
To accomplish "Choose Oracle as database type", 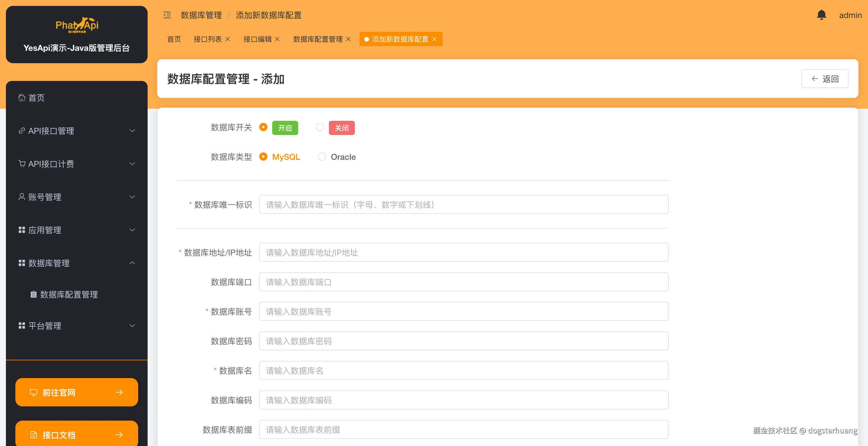I will [x=322, y=157].
